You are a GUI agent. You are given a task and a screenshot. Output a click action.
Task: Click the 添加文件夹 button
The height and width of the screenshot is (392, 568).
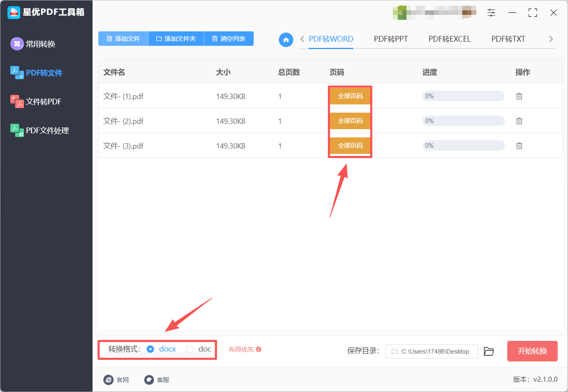(176, 39)
